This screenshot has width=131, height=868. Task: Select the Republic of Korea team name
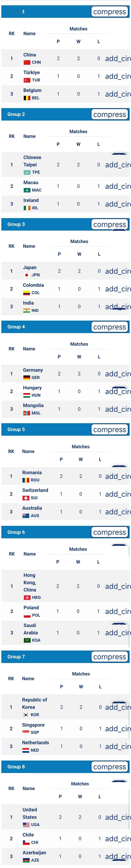[x=34, y=704]
